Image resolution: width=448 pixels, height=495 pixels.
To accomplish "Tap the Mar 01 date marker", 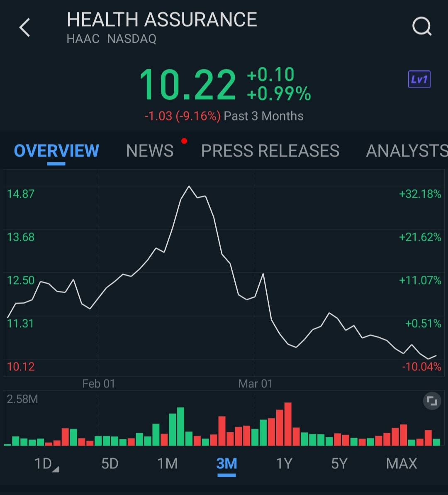I will pyautogui.click(x=255, y=384).
